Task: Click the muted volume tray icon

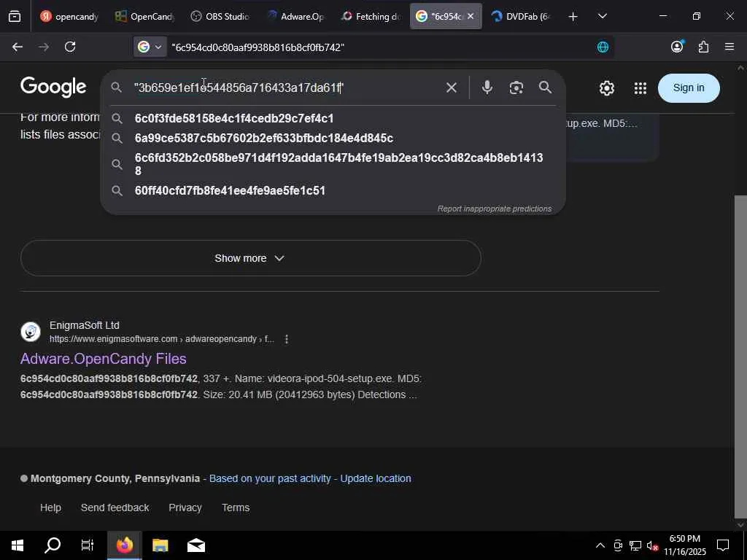Action: (x=652, y=545)
